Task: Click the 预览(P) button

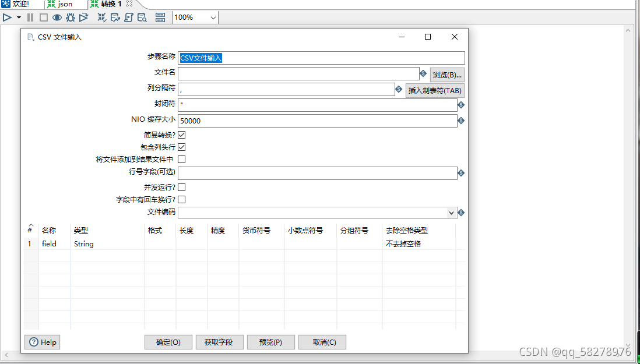Action: click(270, 342)
